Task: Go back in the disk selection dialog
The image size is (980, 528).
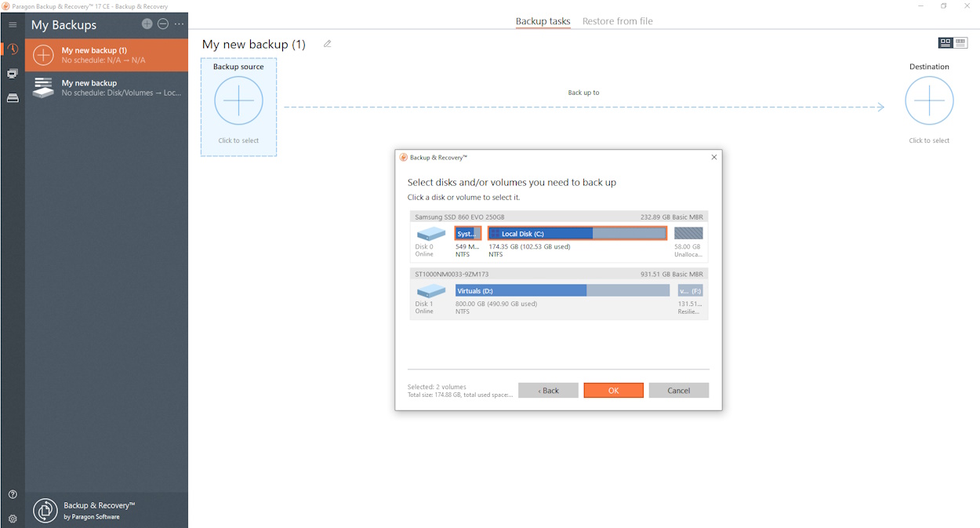Action: coord(548,390)
